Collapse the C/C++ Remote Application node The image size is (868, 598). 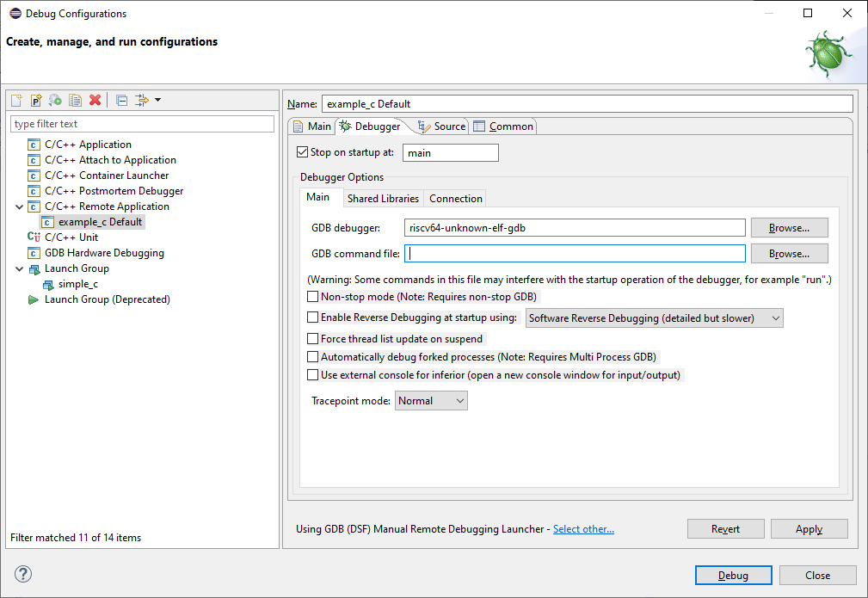pyautogui.click(x=20, y=207)
